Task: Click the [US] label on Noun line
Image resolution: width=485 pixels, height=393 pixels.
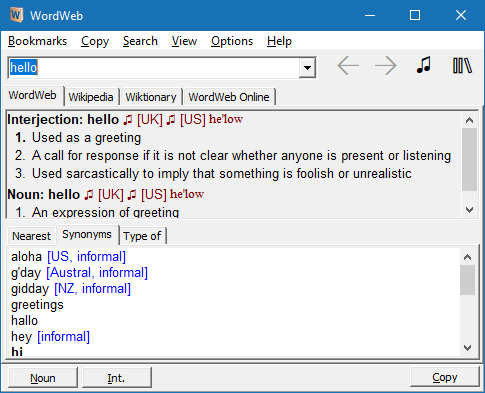Action: coord(154,195)
